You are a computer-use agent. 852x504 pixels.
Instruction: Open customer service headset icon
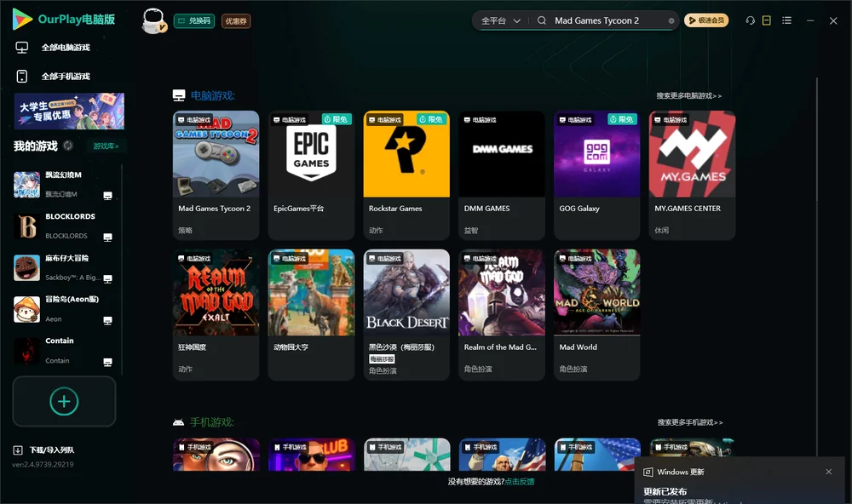click(x=750, y=20)
